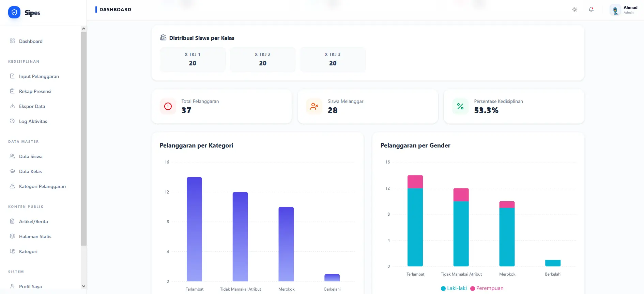Open the notifications bell icon
Image resolution: width=644 pixels, height=294 pixels.
coord(591,10)
